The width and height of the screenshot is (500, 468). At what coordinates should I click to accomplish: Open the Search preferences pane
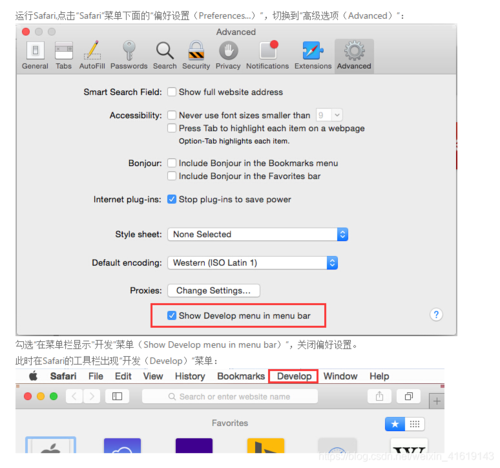165,55
